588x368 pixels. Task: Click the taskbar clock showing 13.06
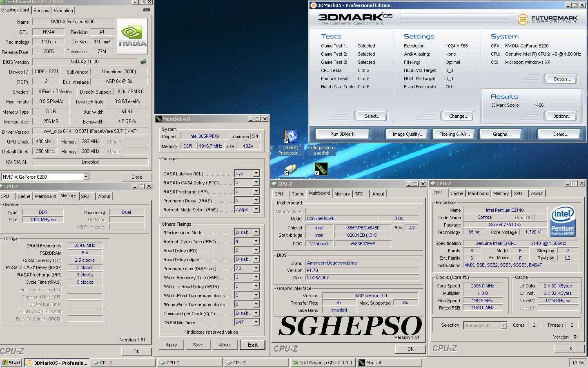(578, 363)
